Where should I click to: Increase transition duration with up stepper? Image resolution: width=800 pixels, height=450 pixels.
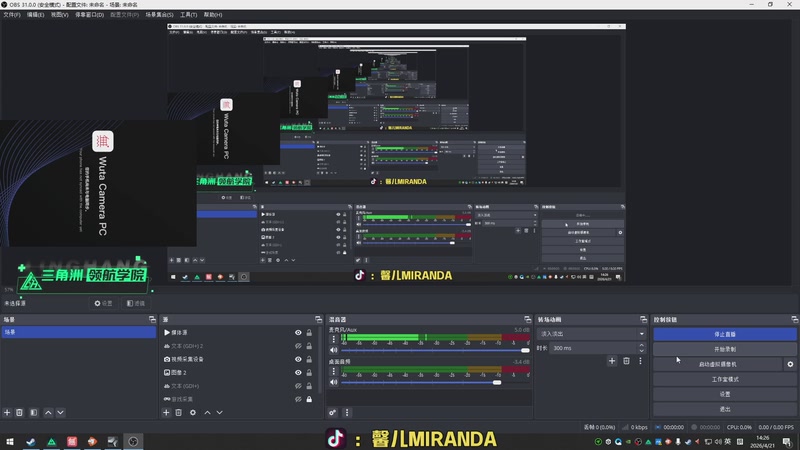[641, 345]
